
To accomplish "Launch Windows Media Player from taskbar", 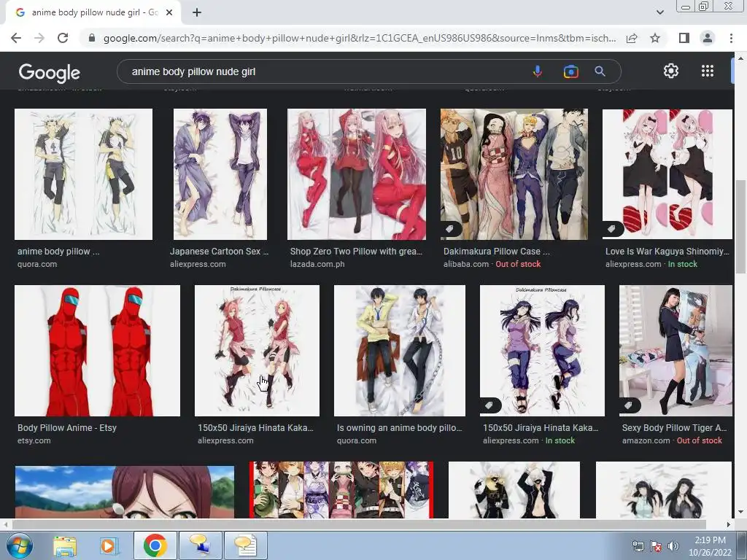I will click(108, 545).
